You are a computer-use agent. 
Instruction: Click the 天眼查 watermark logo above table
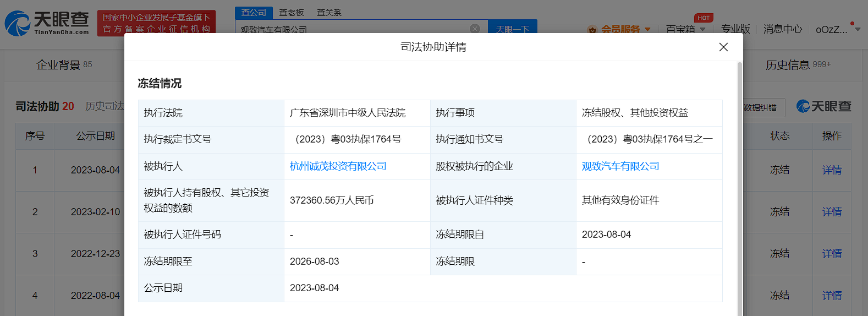click(823, 107)
